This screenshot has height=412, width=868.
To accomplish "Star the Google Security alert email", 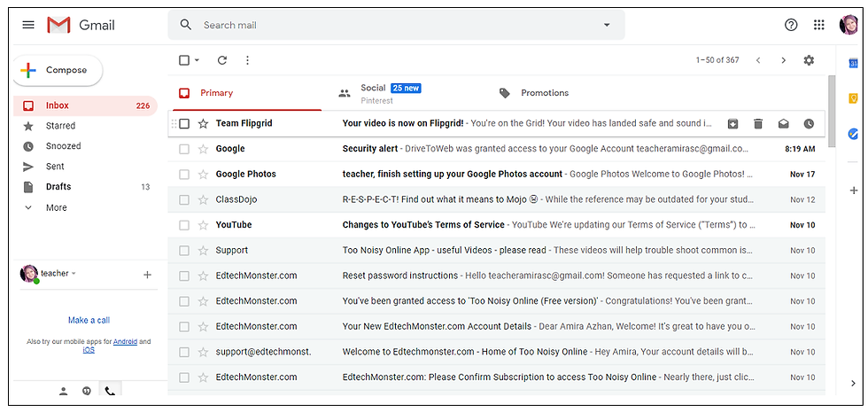I will pos(203,149).
